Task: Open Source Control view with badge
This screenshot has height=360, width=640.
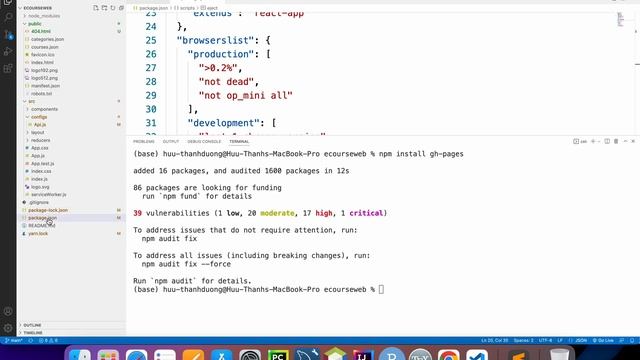Action: [x=8, y=35]
